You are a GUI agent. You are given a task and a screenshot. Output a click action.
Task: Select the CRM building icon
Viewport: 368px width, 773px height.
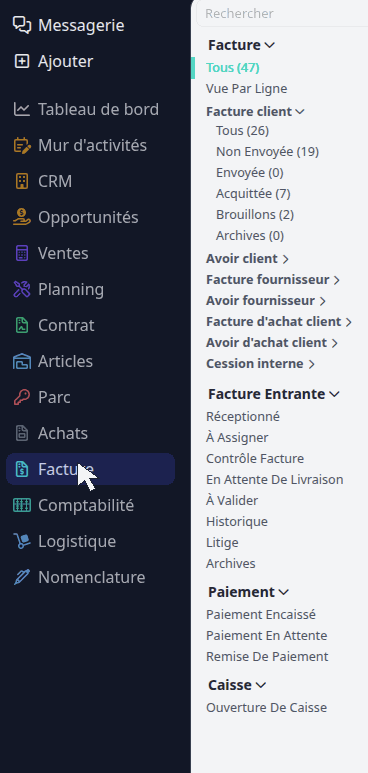22,181
